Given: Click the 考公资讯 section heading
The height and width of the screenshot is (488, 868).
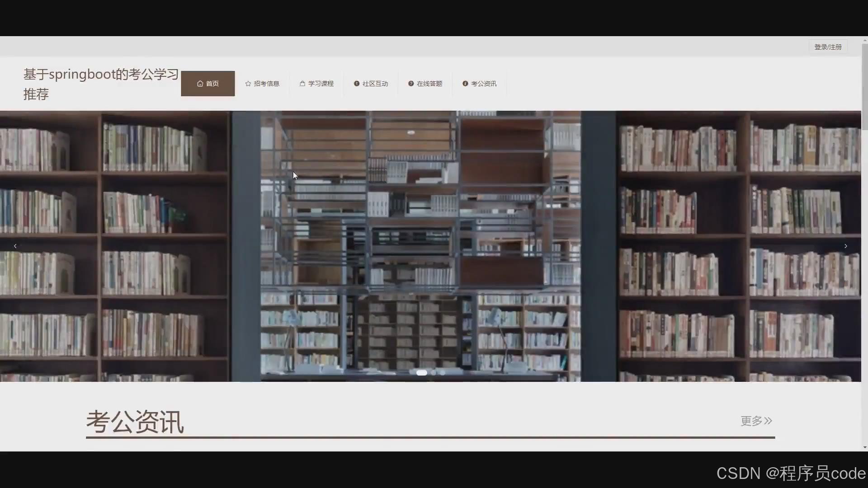Looking at the screenshot, I should 135,422.
